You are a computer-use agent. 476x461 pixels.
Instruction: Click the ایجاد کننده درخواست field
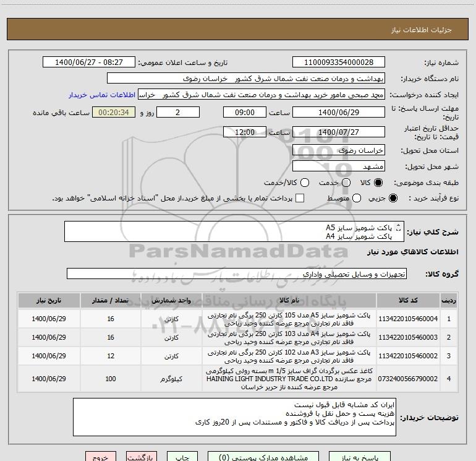[261, 95]
